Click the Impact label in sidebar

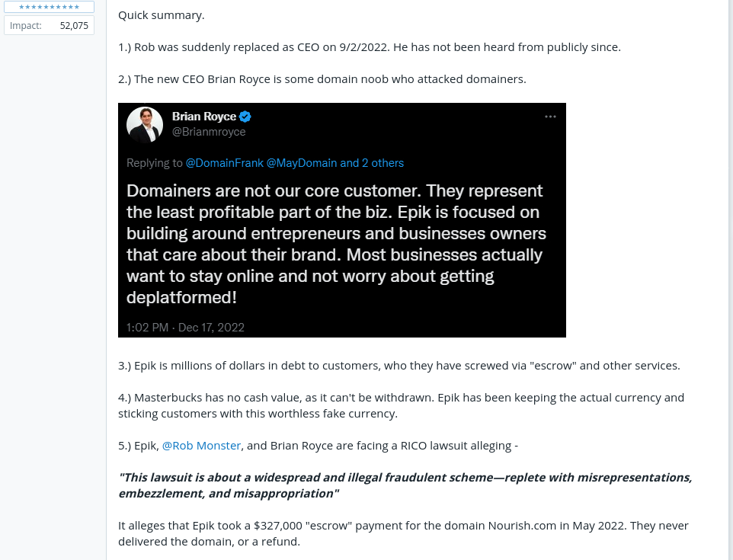(24, 25)
